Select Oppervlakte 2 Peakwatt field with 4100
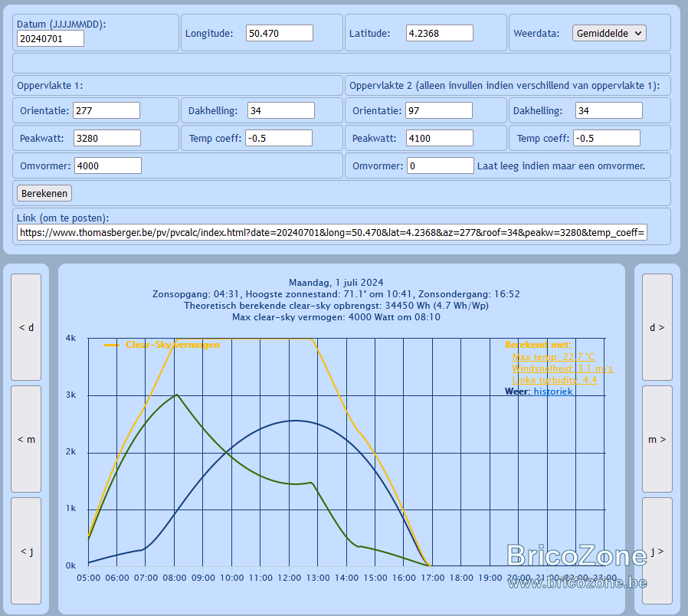The image size is (688, 616). pyautogui.click(x=440, y=138)
